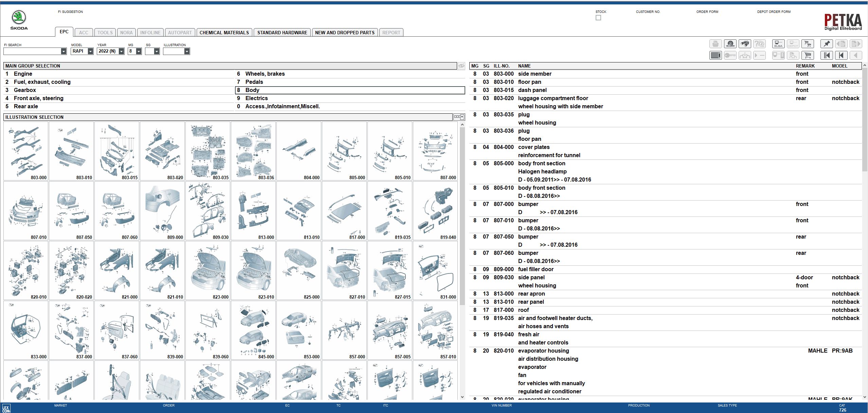Open the binoculars search tool
The height and width of the screenshot is (413, 868).
[x=745, y=44]
